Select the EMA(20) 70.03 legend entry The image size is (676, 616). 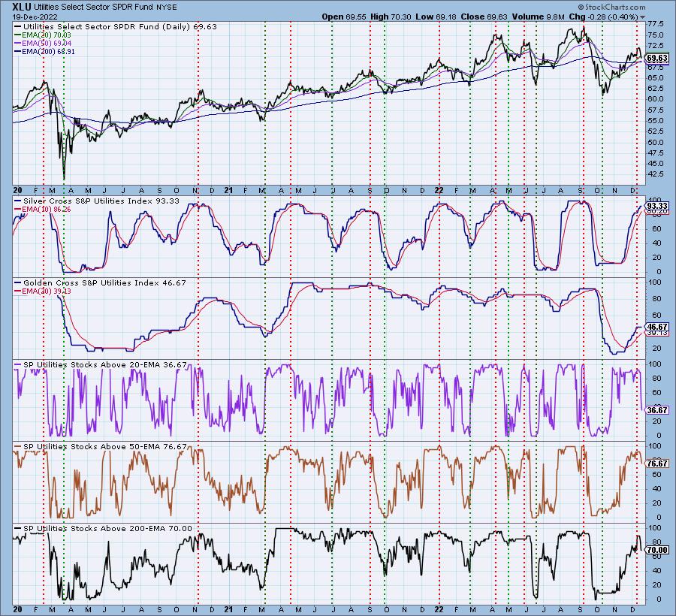pos(43,35)
